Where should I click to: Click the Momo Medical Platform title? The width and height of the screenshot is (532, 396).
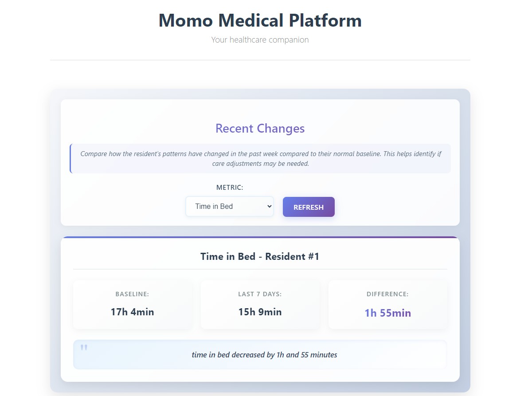click(x=260, y=21)
